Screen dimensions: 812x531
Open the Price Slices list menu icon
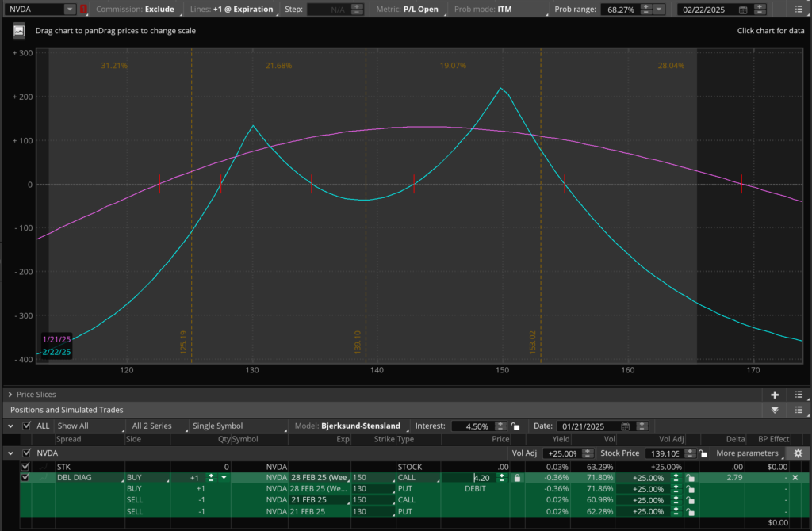pos(799,395)
